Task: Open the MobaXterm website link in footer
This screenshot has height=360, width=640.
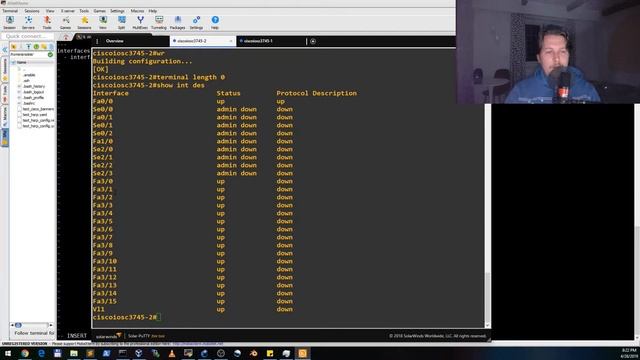Action: (x=198, y=344)
